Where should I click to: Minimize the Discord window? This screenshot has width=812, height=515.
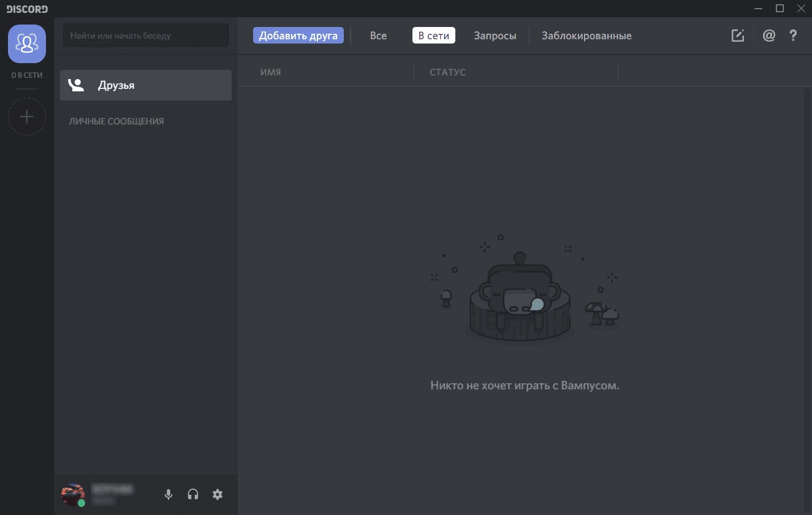click(759, 8)
